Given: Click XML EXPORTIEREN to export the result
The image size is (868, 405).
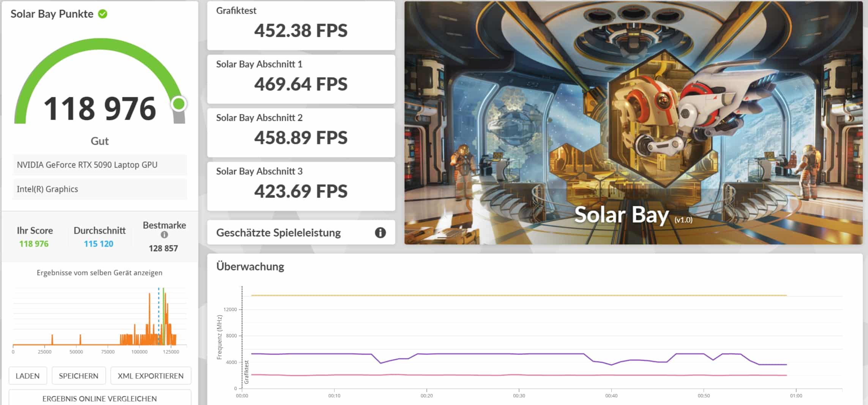Looking at the screenshot, I should [x=150, y=376].
